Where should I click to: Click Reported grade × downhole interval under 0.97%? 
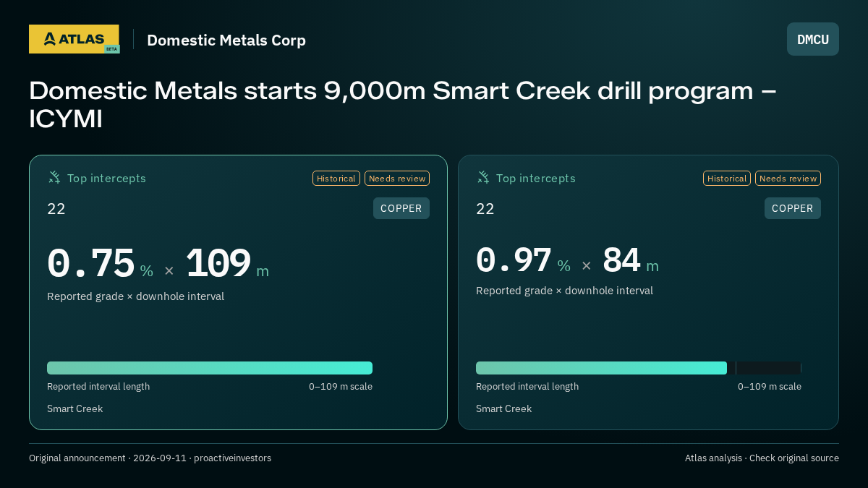point(565,291)
